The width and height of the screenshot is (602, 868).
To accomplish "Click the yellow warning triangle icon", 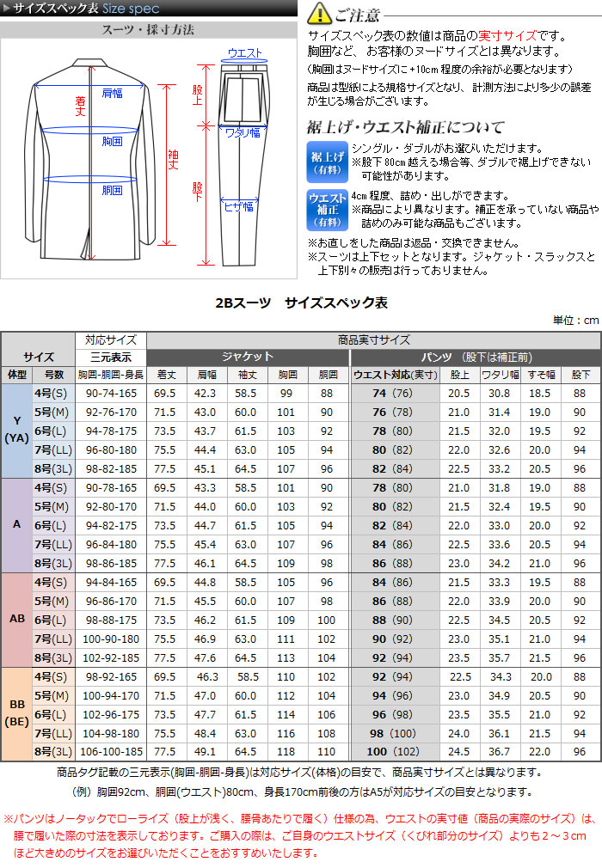I will tap(319, 14).
